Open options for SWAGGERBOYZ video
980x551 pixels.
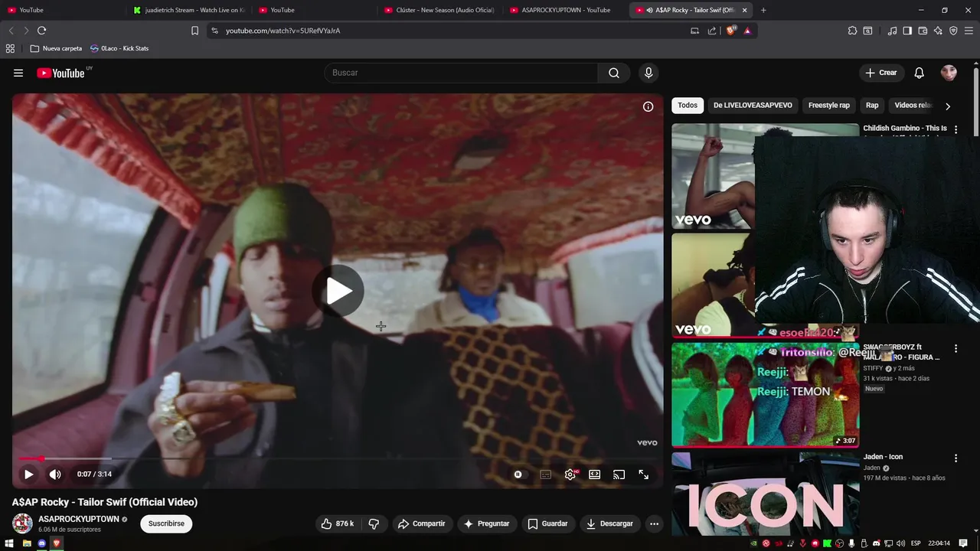pos(955,349)
